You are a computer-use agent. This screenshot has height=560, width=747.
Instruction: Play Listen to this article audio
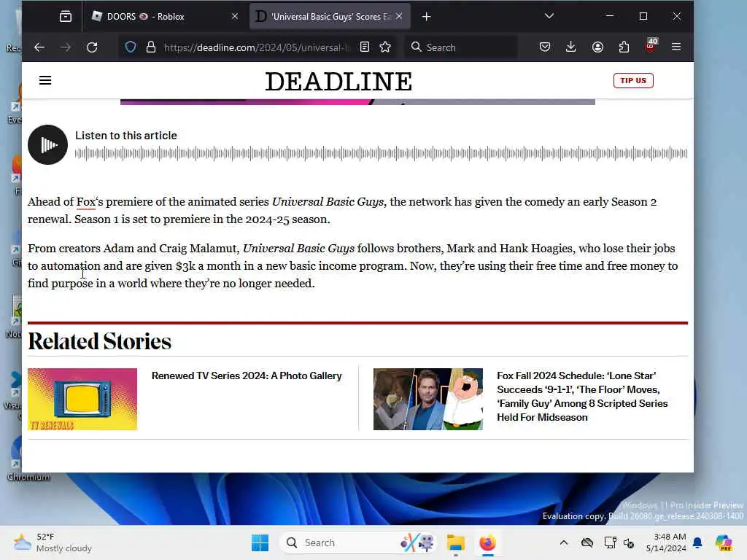click(x=47, y=145)
